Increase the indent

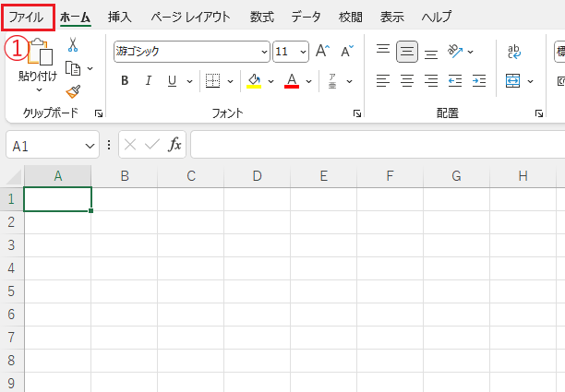[479, 80]
